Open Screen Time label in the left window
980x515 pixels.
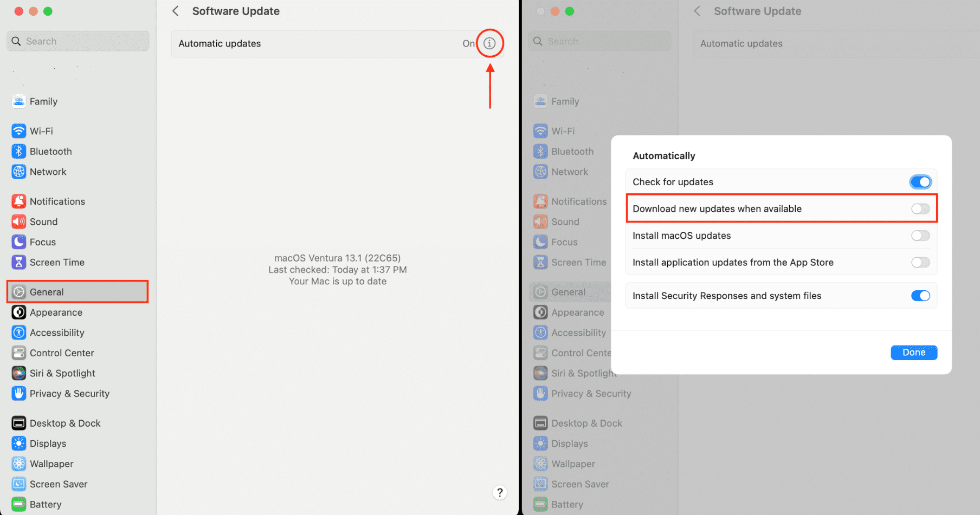tap(57, 262)
